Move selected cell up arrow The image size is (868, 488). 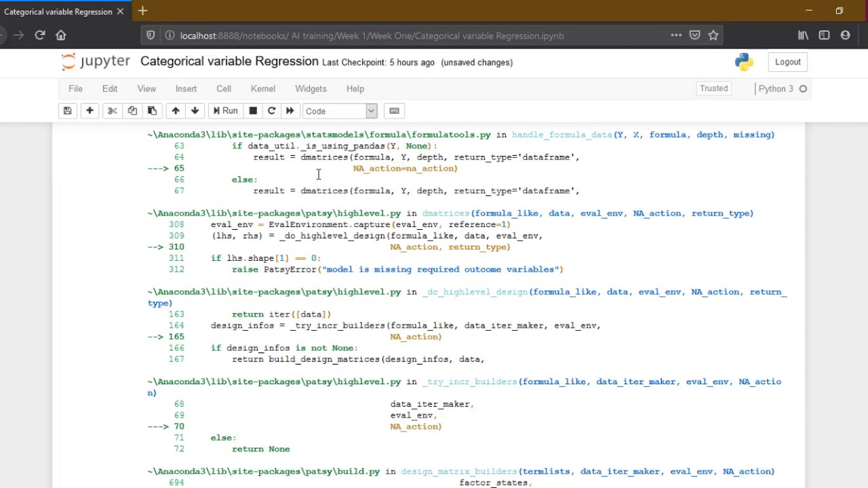coord(176,111)
